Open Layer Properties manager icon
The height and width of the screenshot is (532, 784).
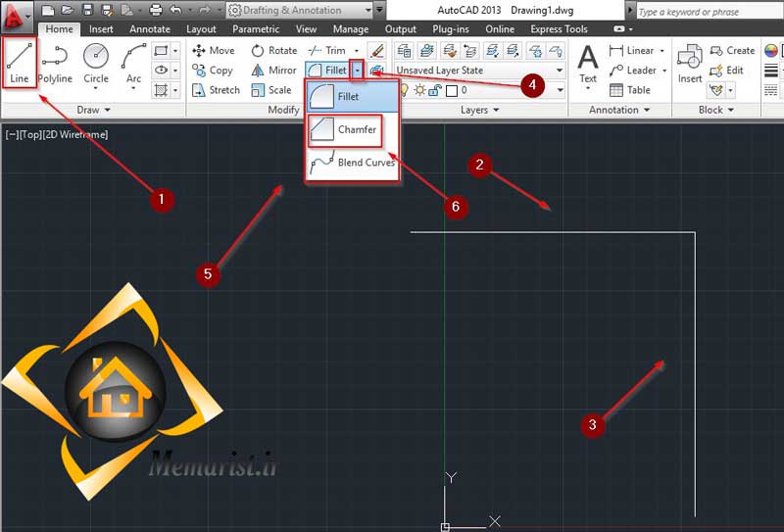point(404,51)
